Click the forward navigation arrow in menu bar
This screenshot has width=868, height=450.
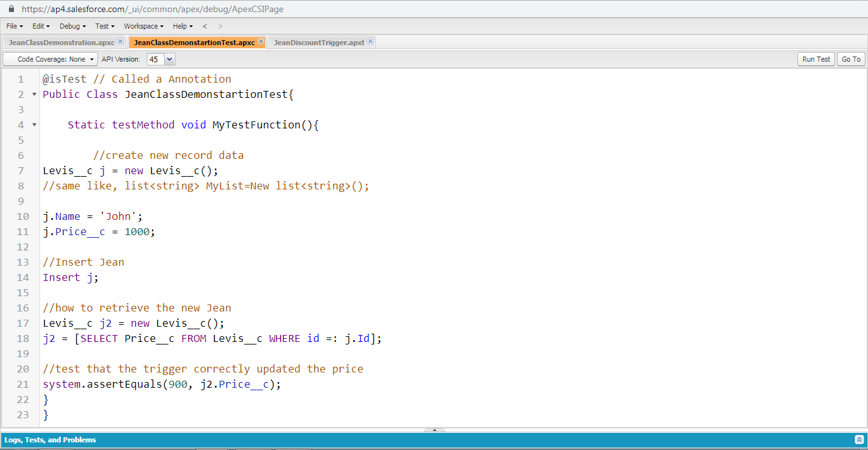[221, 26]
